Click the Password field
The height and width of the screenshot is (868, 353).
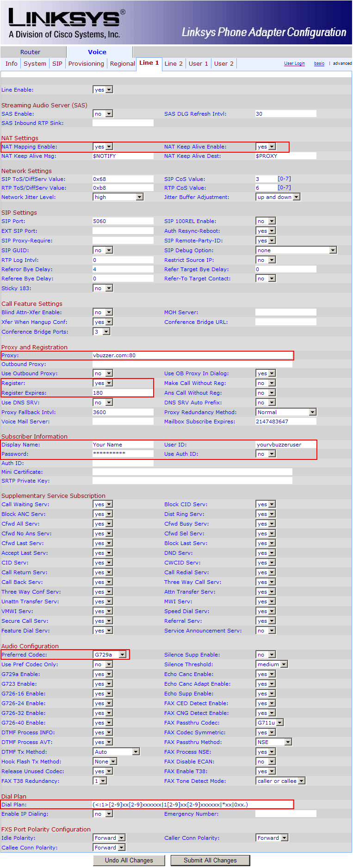pyautogui.click(x=123, y=454)
